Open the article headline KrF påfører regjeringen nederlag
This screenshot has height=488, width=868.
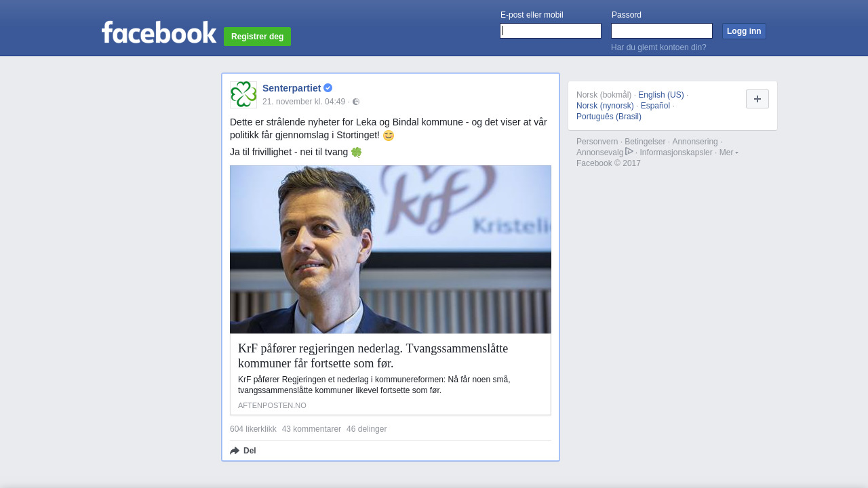pyautogui.click(x=373, y=356)
